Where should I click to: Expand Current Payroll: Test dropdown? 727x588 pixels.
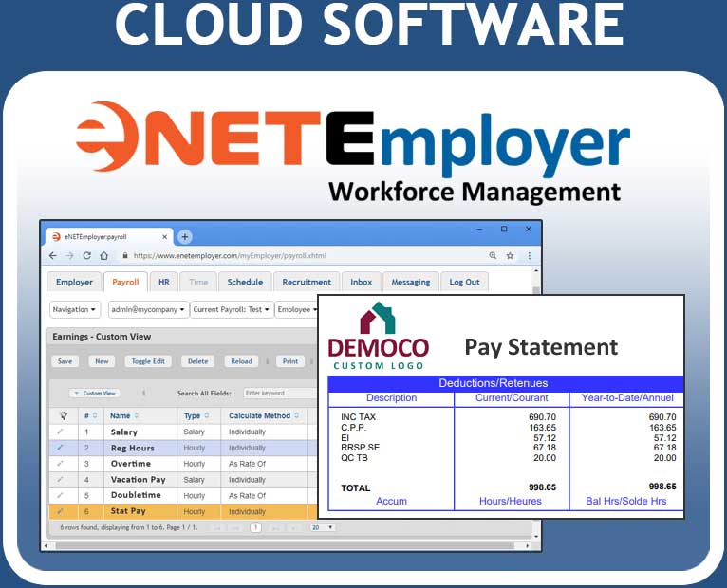coord(232,309)
